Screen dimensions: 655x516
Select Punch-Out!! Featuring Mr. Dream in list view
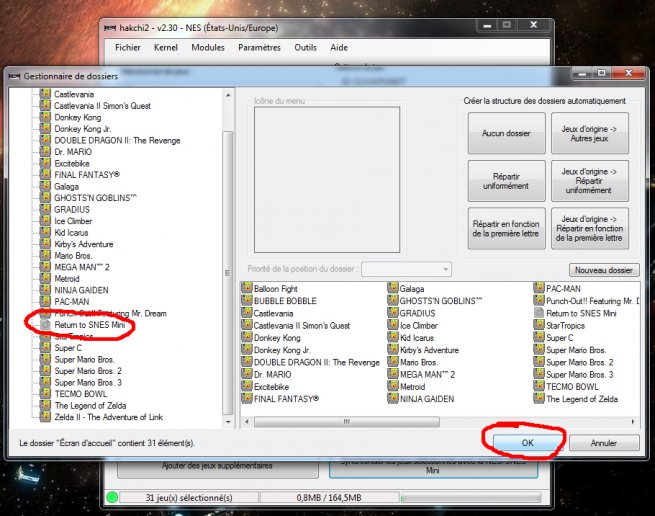(x=592, y=301)
